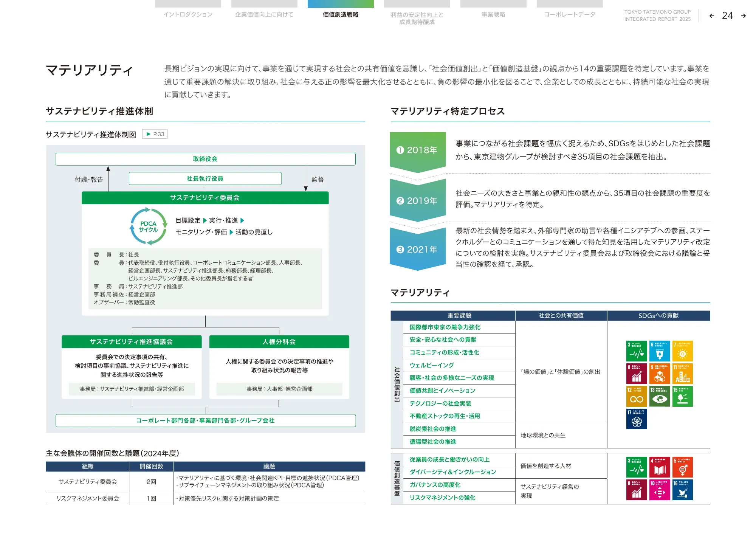
Task: Follow the P.33 page link
Action: pyautogui.click(x=155, y=134)
